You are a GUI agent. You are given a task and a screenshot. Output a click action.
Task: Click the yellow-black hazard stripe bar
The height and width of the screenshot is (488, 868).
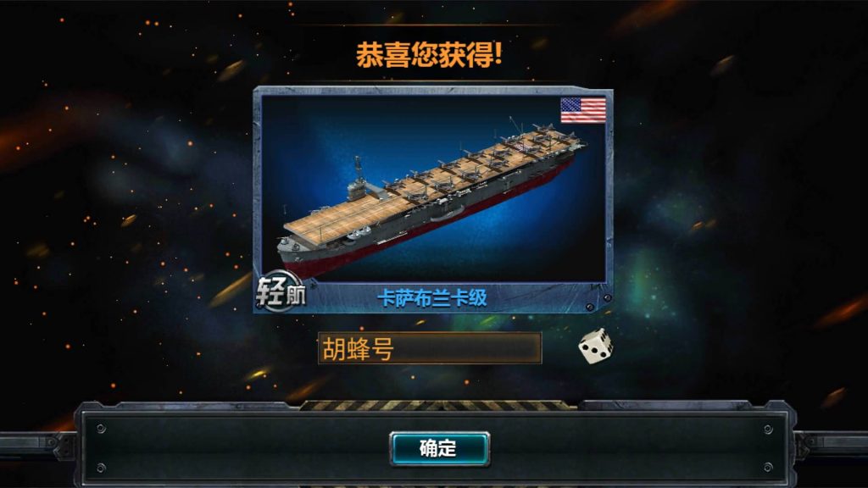click(x=439, y=406)
